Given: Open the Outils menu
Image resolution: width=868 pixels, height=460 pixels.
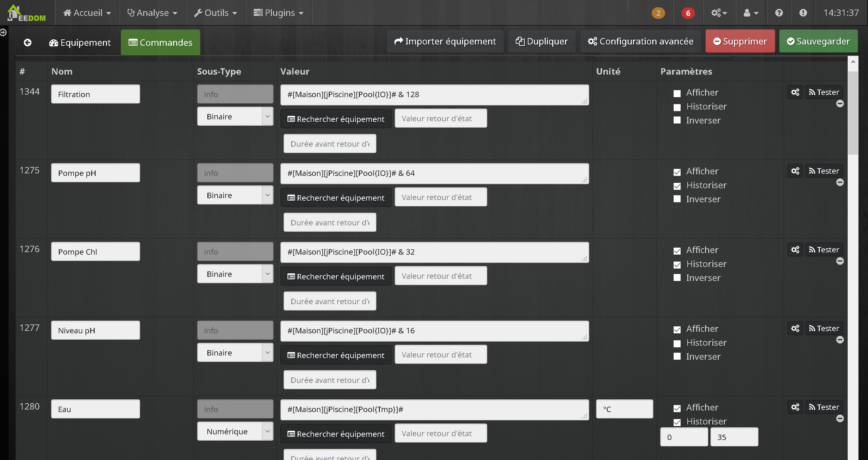Looking at the screenshot, I should point(216,13).
